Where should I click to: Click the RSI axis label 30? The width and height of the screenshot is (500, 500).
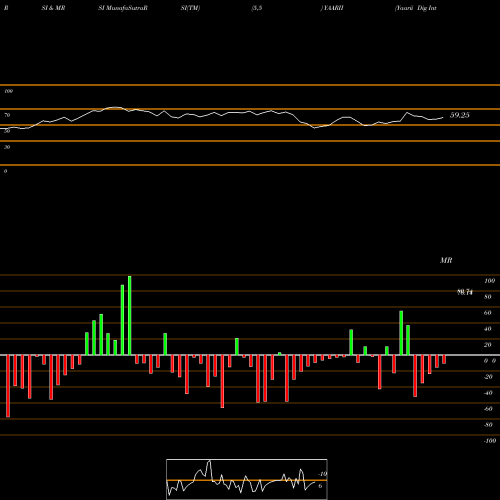click(7, 147)
